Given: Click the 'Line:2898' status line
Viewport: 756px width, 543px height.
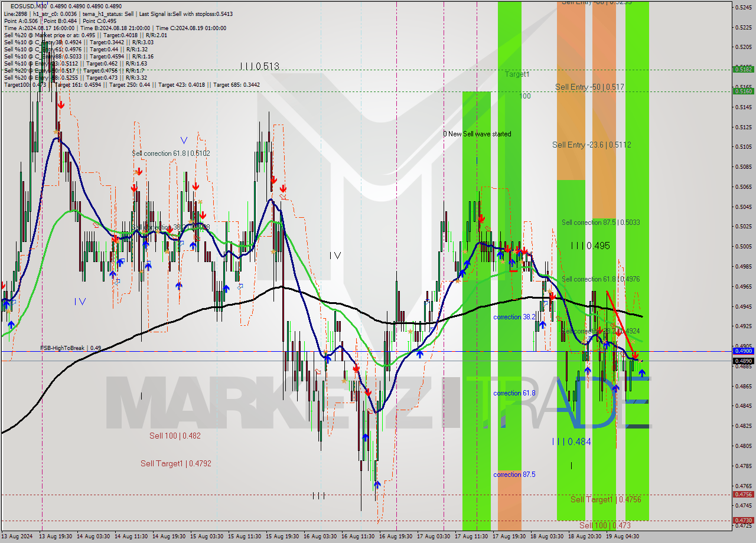Looking at the screenshot, I should point(16,14).
